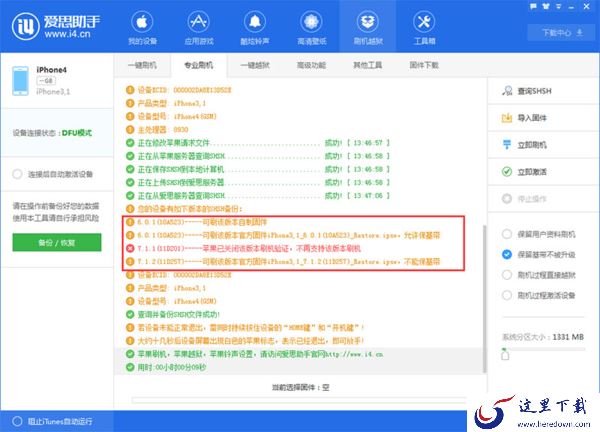Screen dimensions: 600x432
Task: Open the 我的设备 section with Apple icon
Action: [142, 28]
